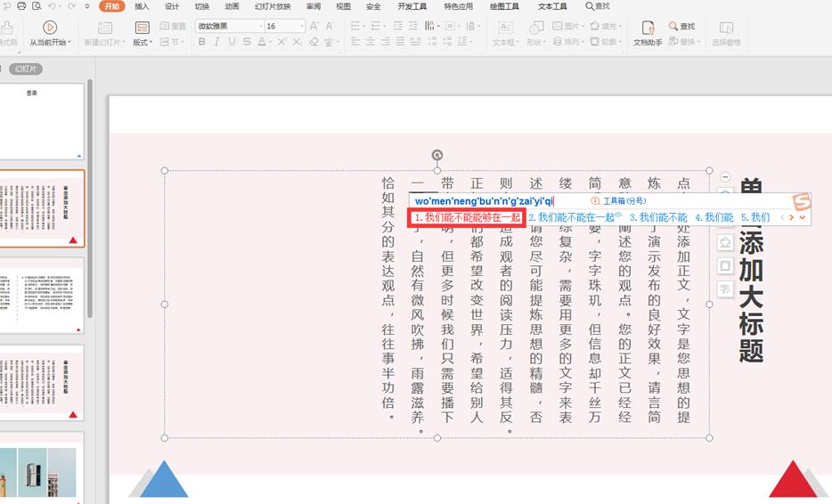Click the clear formatting eraser icon
Screen dimensions: 832x504
pos(314,41)
